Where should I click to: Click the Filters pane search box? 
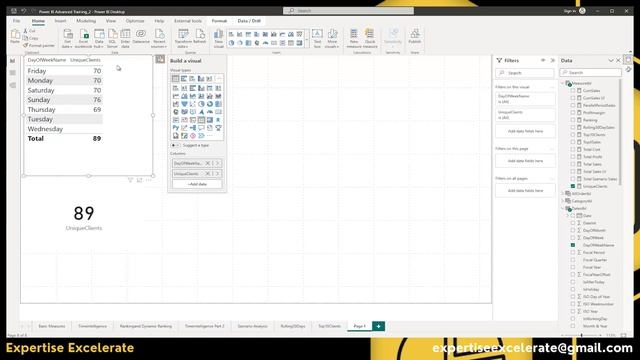(x=524, y=73)
